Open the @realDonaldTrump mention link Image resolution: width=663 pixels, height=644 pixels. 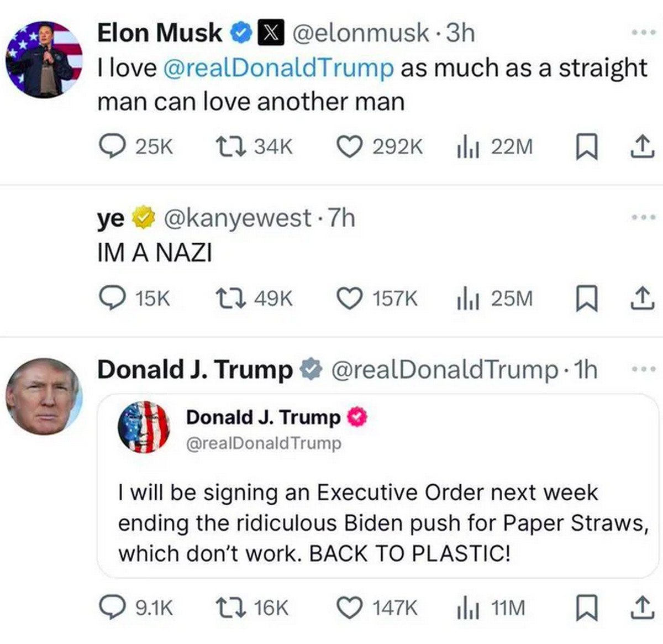[278, 68]
